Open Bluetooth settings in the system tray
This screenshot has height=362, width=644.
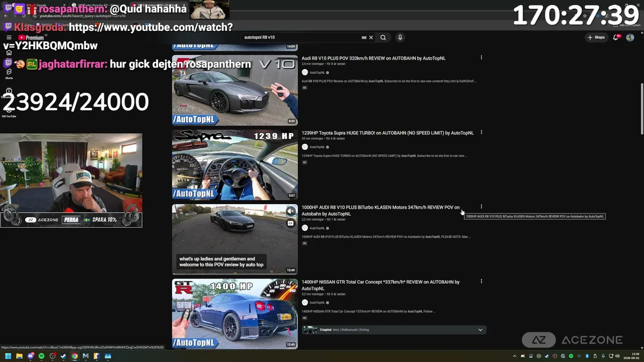[587, 356]
